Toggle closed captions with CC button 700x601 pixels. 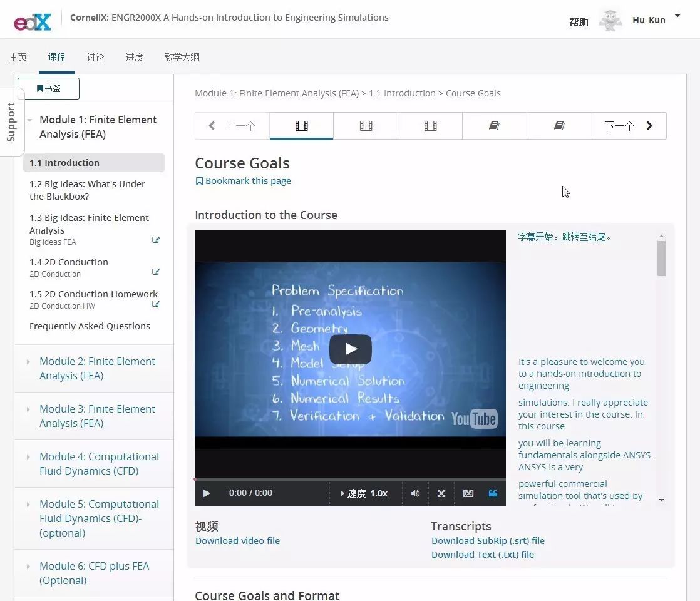[x=468, y=493]
